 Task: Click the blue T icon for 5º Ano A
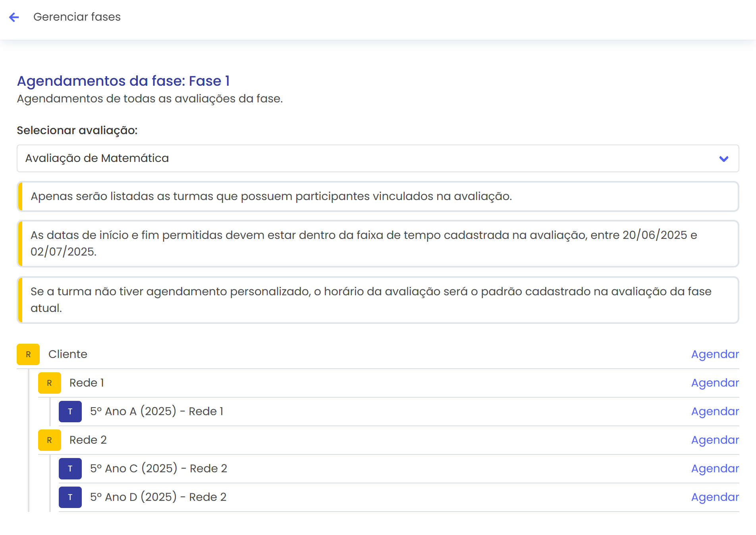(x=70, y=412)
